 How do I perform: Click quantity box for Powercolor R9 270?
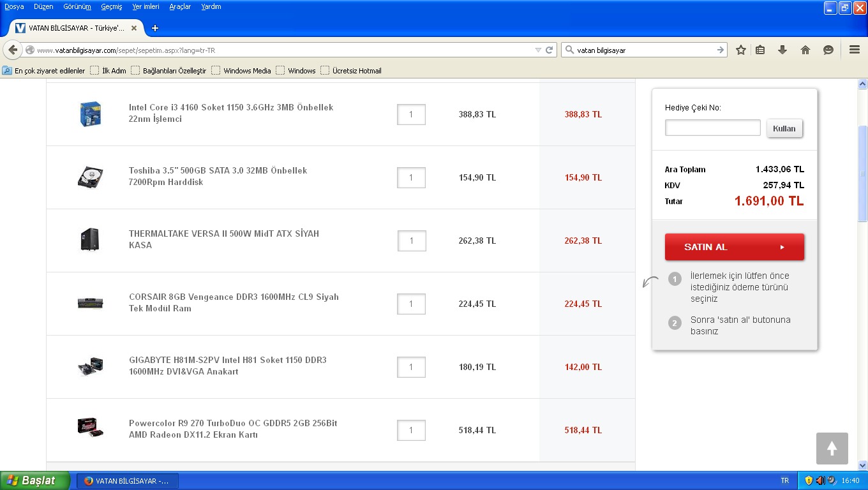411,430
